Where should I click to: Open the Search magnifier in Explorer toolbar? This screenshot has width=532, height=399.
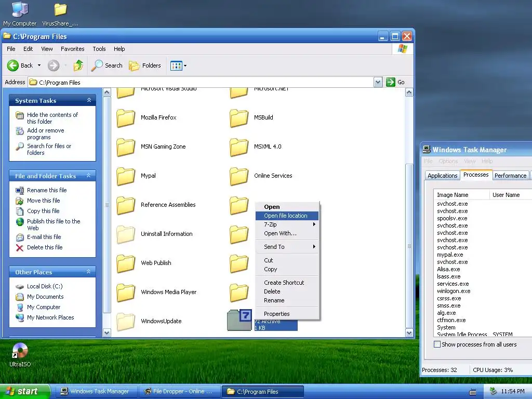point(97,65)
